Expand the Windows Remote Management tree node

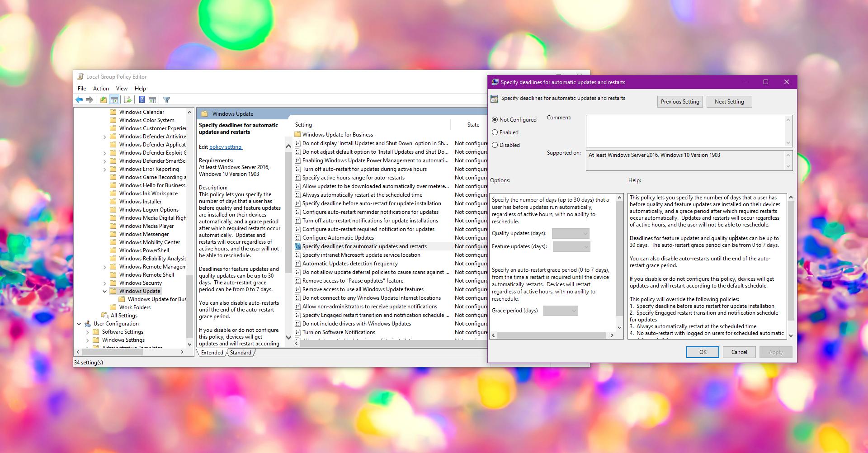(105, 267)
